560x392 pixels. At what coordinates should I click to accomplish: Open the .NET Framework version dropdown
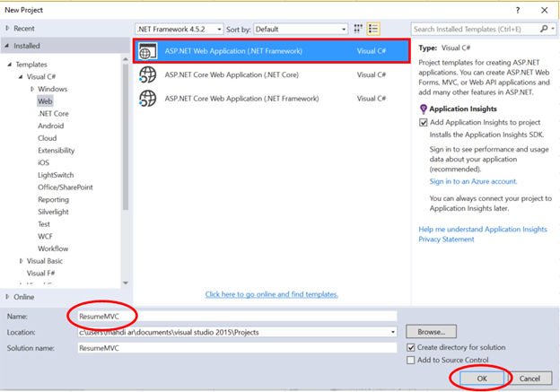(x=219, y=30)
